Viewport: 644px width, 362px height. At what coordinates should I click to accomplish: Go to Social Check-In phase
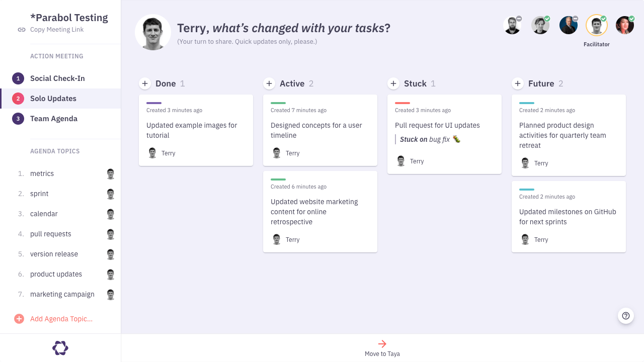click(57, 78)
